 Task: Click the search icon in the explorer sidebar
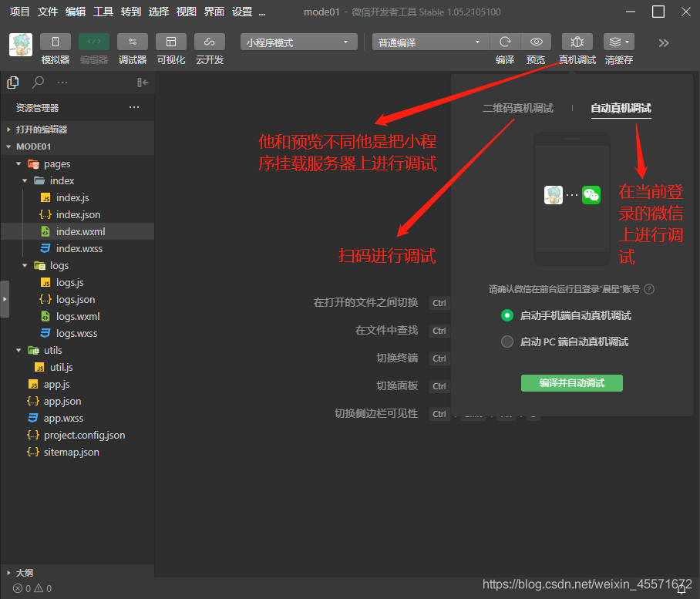[37, 81]
